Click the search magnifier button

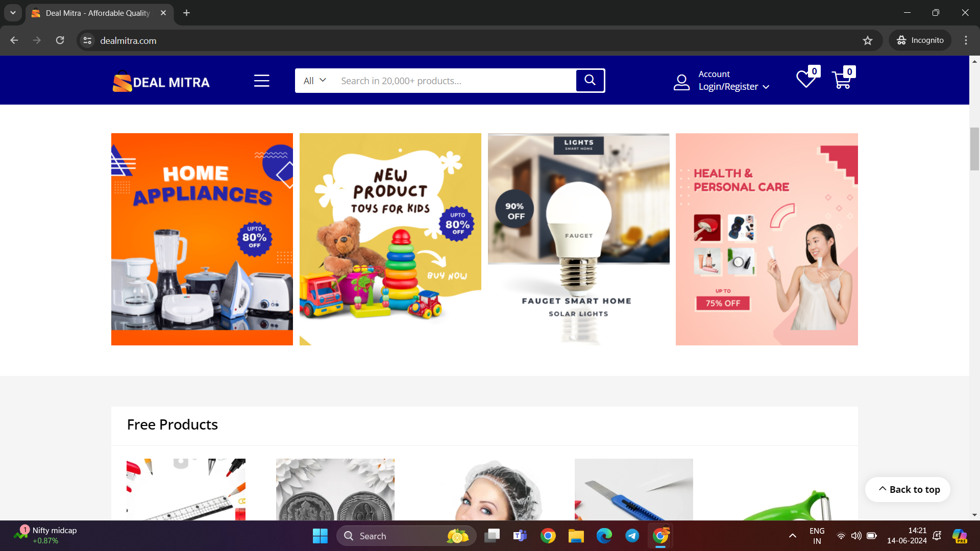tap(590, 81)
